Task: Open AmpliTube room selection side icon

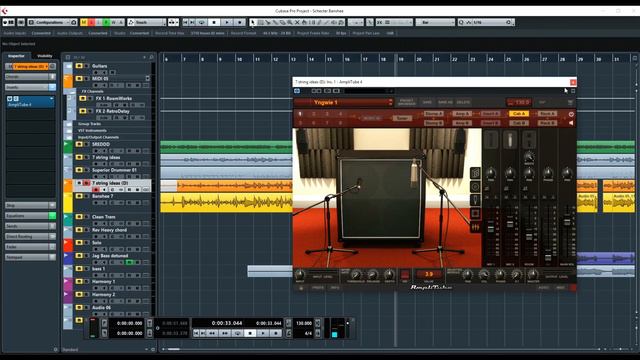Action: [x=476, y=213]
